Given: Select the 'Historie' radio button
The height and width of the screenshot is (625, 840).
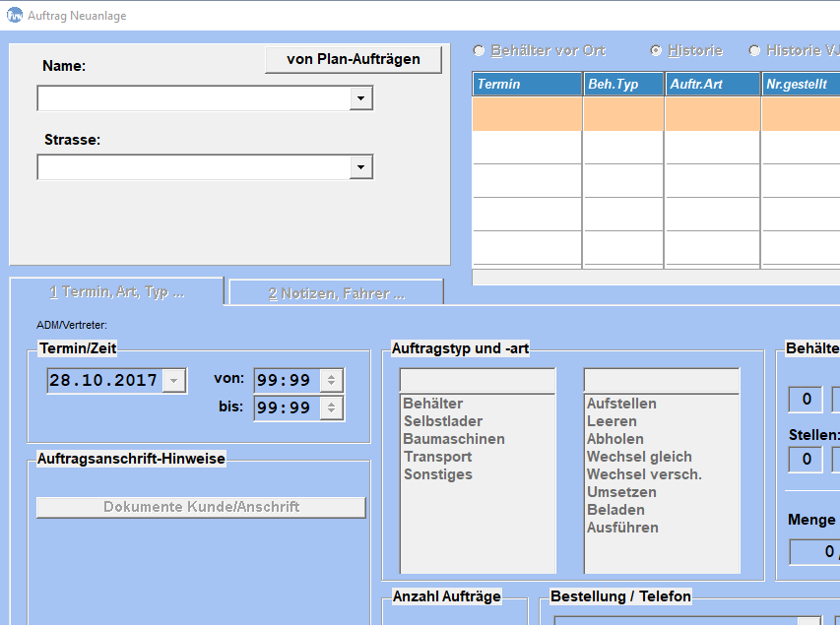Looking at the screenshot, I should pyautogui.click(x=656, y=50).
